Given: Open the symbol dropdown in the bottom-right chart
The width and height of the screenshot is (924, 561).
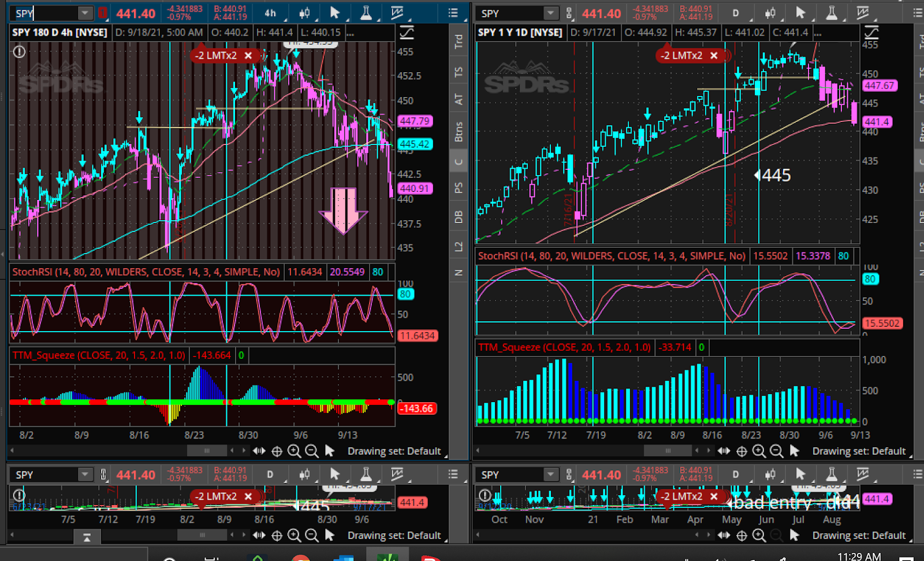Looking at the screenshot, I should click(x=551, y=474).
